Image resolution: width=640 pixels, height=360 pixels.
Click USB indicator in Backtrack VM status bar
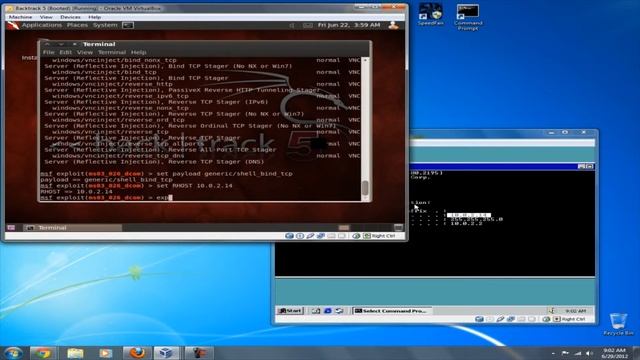(x=311, y=236)
